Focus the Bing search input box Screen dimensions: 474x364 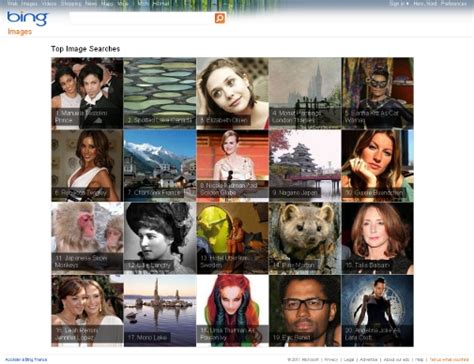click(142, 18)
